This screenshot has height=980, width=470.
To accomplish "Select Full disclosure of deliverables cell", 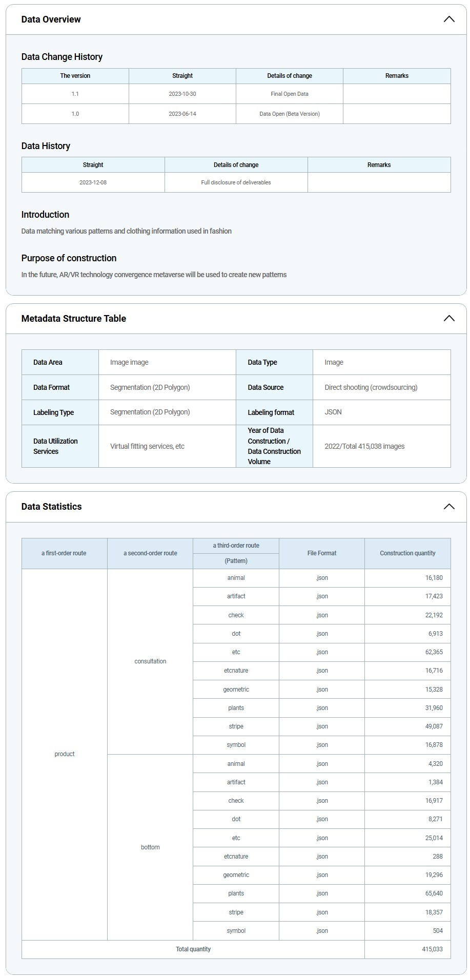I will point(236,182).
